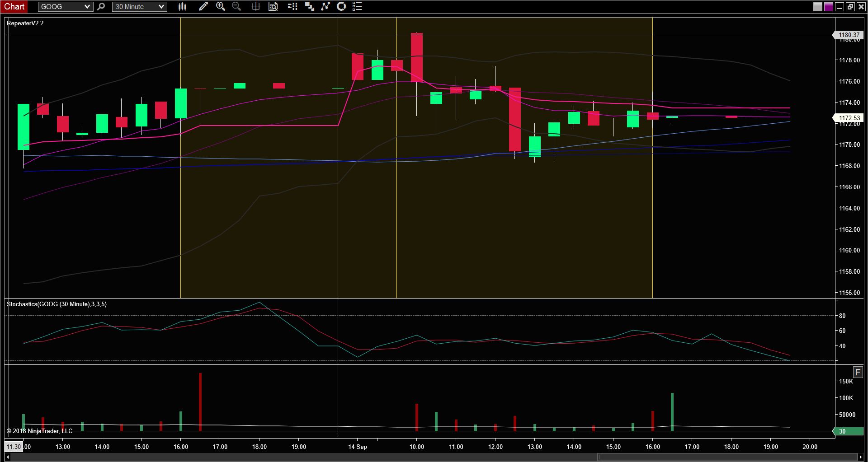Open the Chart window menu tab
The height and width of the screenshot is (462, 868).
pos(14,6)
